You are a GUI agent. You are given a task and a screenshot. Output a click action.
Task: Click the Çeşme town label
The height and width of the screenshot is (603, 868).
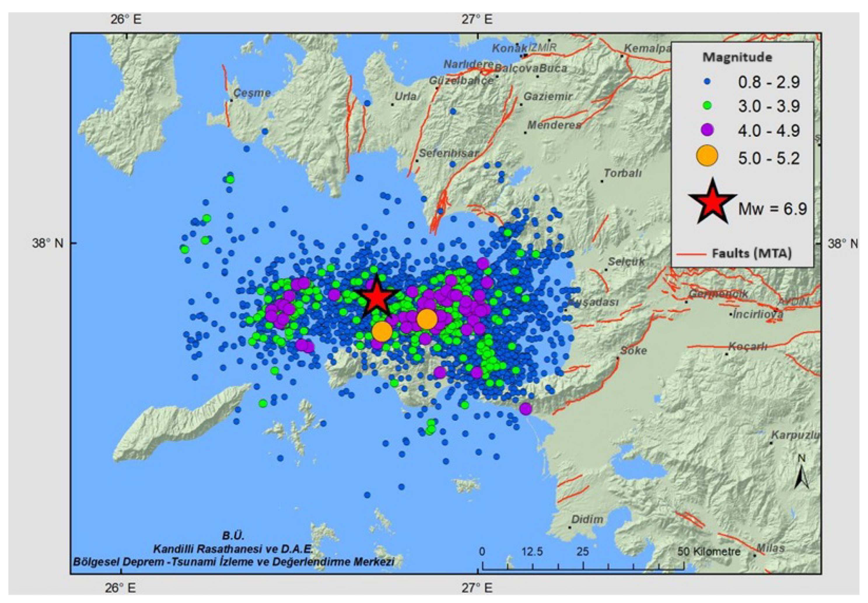(252, 93)
